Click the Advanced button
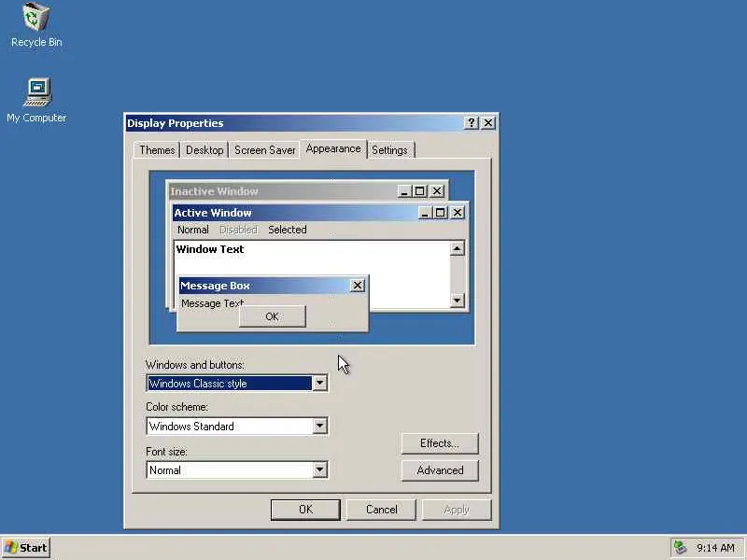This screenshot has width=747, height=560. click(x=440, y=470)
